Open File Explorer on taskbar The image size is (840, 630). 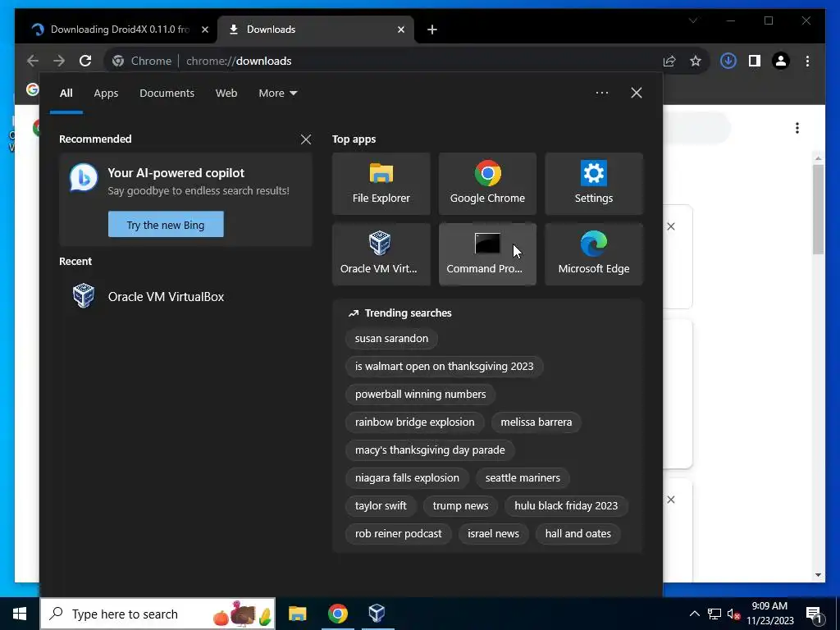[297, 614]
